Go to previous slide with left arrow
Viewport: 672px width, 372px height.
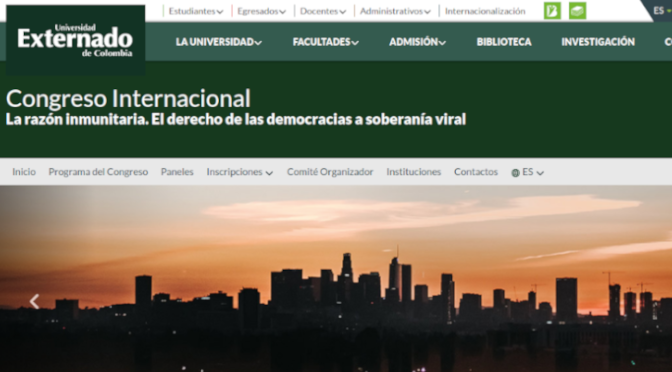coord(34,301)
